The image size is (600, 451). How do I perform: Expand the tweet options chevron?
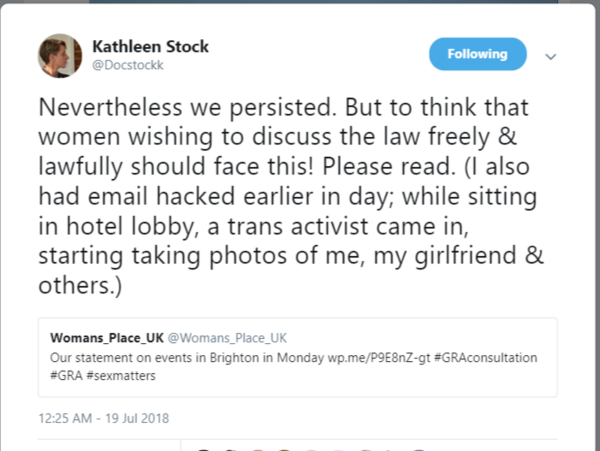click(550, 57)
